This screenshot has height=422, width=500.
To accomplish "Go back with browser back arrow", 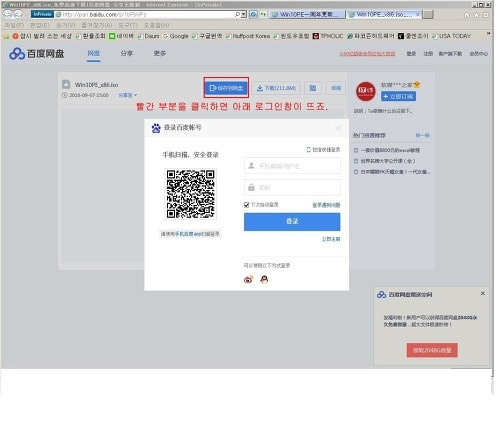I will tap(7, 14).
